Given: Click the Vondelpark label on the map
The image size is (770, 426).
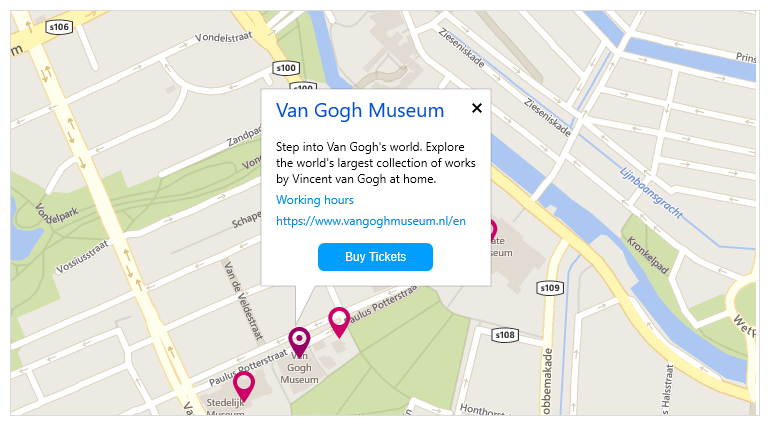Looking at the screenshot, I should click(57, 214).
